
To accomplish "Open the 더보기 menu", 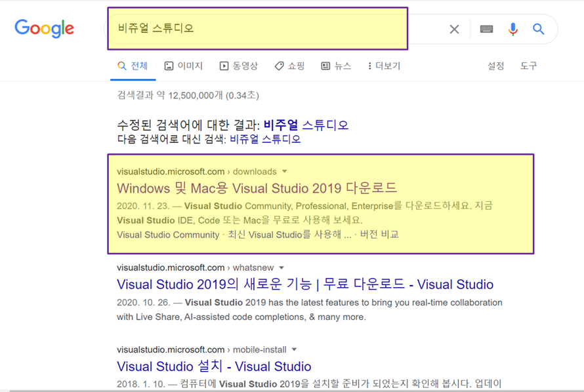I will point(384,66).
